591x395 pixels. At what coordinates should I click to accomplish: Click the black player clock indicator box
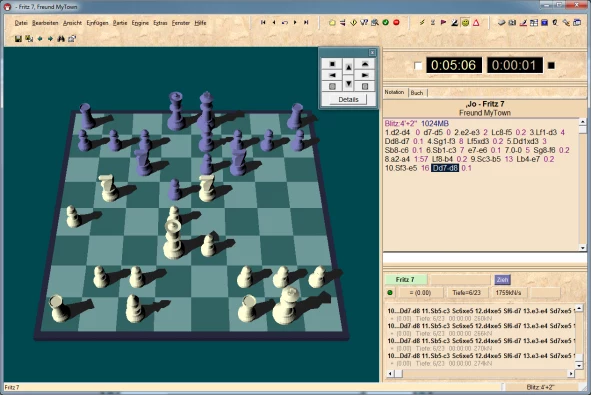pos(551,66)
